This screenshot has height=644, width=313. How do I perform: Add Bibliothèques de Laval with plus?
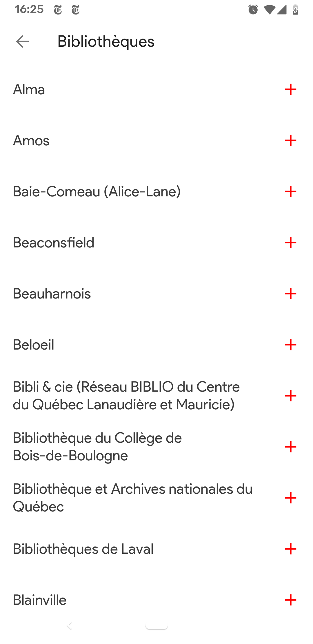290,549
